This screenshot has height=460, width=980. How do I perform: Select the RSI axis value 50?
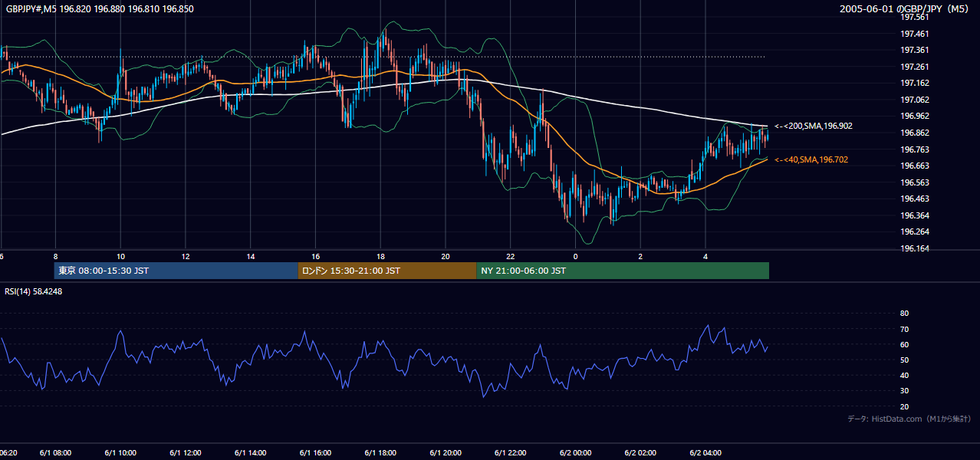[x=904, y=360]
